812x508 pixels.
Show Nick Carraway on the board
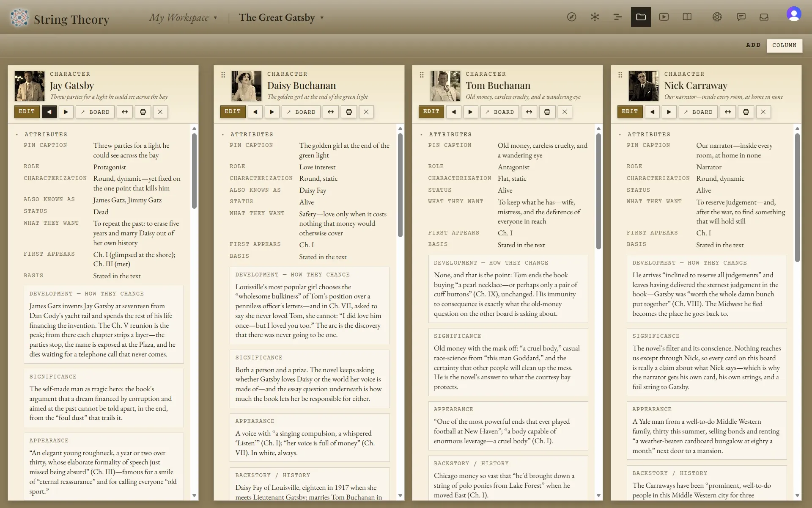pyautogui.click(x=698, y=112)
